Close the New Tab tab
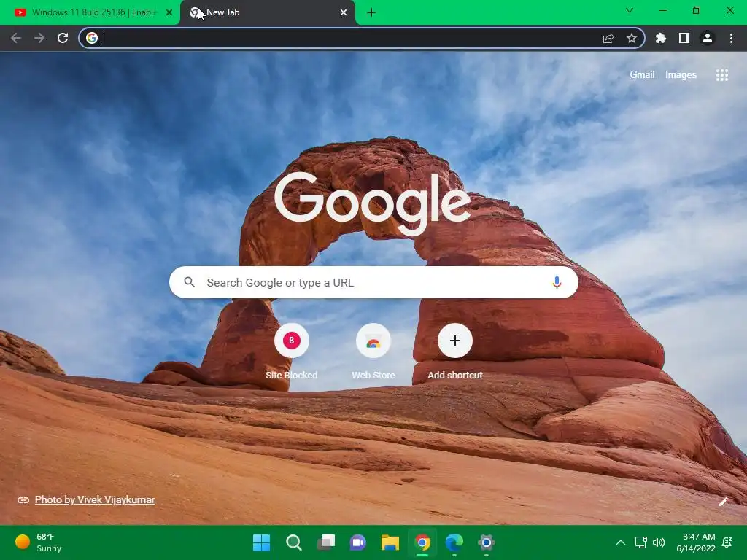 coord(344,13)
